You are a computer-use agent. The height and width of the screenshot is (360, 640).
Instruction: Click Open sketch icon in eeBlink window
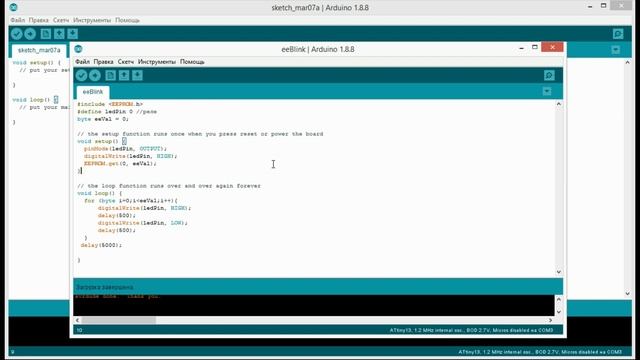coord(124,76)
